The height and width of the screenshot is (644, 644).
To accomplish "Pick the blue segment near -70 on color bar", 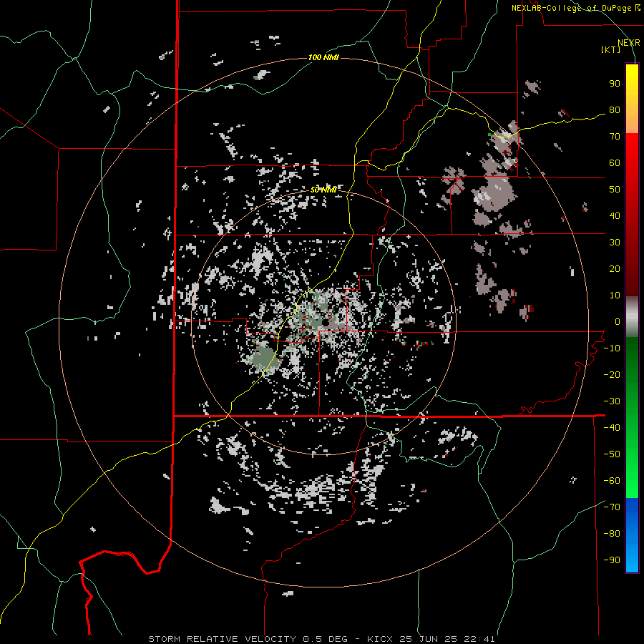I will click(x=632, y=512).
